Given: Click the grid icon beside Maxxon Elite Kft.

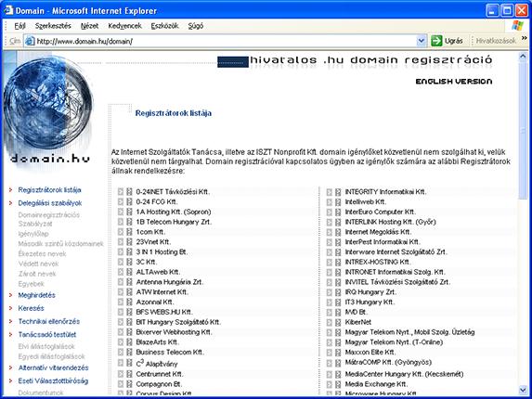Looking at the screenshot, I should point(338,353).
